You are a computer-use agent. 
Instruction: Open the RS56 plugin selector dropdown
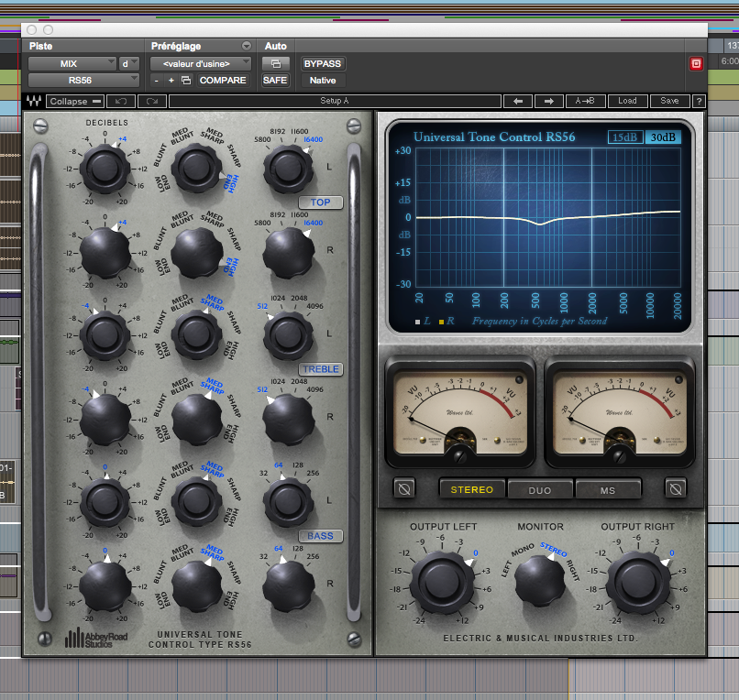pyautogui.click(x=83, y=81)
